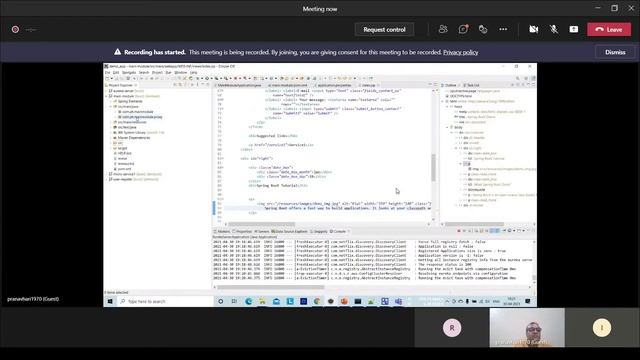The image size is (640, 360).
Task: Open the Eclipse Edit menu
Action: [x=116, y=73]
